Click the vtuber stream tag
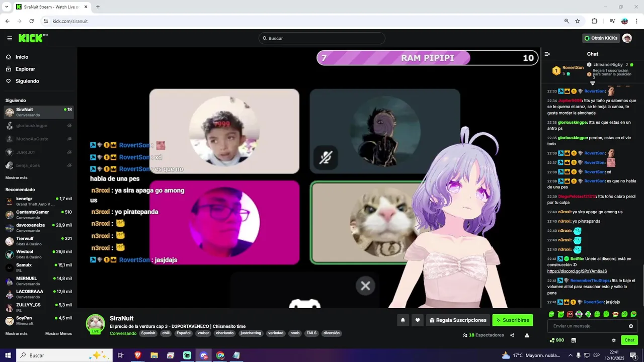 pos(203,333)
